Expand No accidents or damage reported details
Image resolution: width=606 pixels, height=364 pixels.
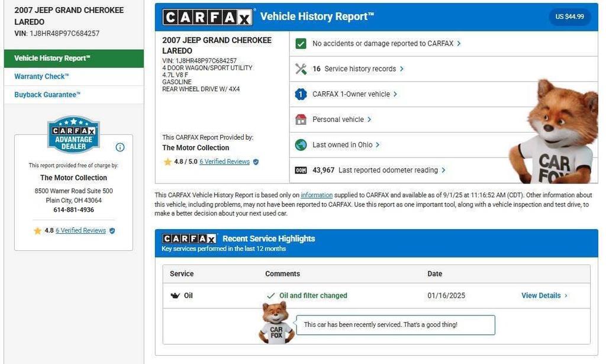coord(386,44)
